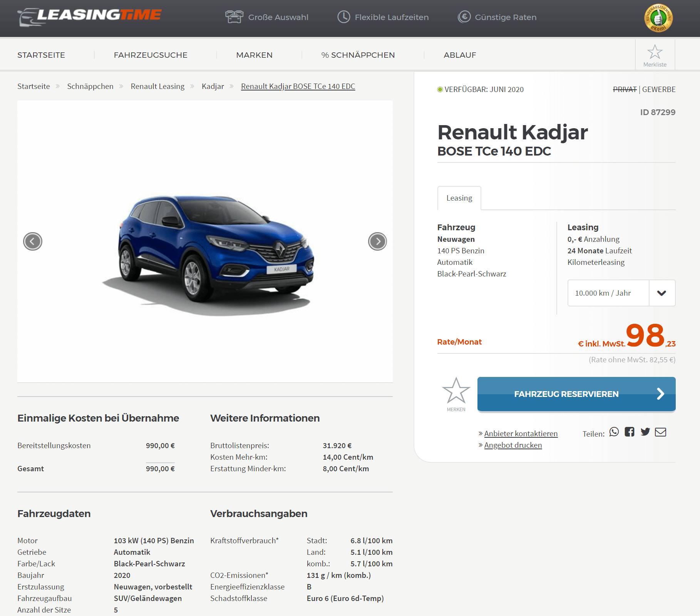Viewport: 700px width, 616px height.
Task: Save vehicle with Merken star
Action: 456,390
